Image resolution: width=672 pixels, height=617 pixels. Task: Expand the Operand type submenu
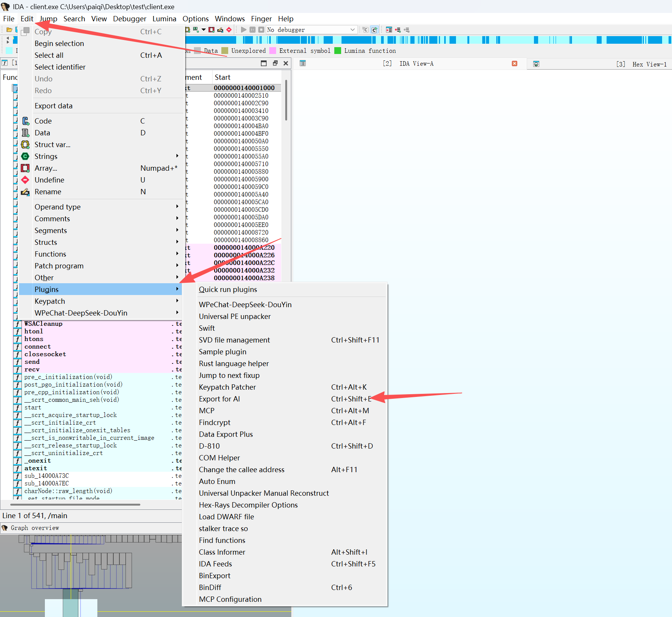pyautogui.click(x=102, y=207)
